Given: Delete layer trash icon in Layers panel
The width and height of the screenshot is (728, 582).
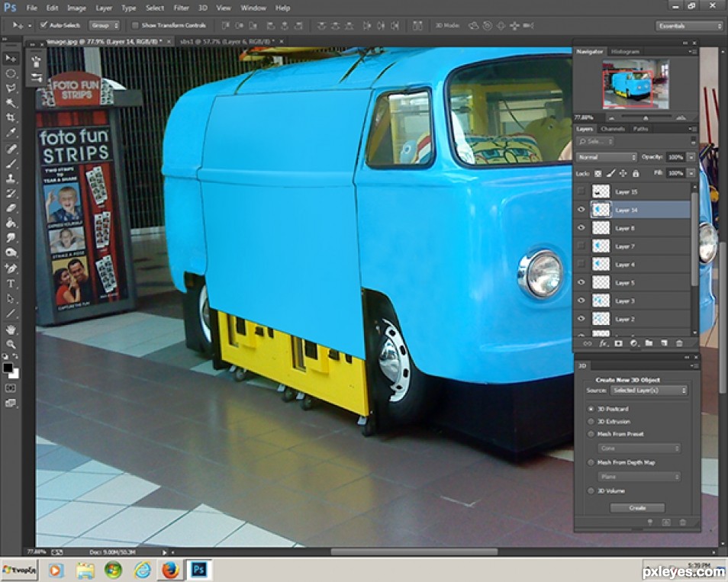Looking at the screenshot, I should tap(679, 343).
